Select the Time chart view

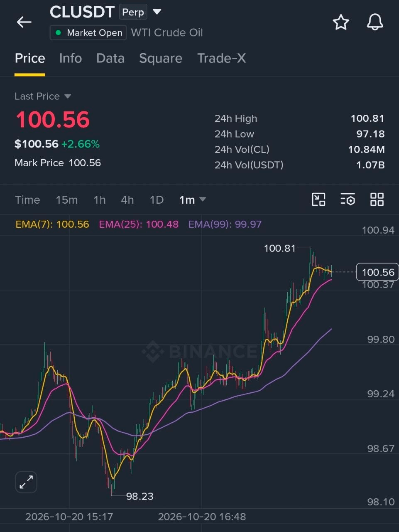coord(27,200)
